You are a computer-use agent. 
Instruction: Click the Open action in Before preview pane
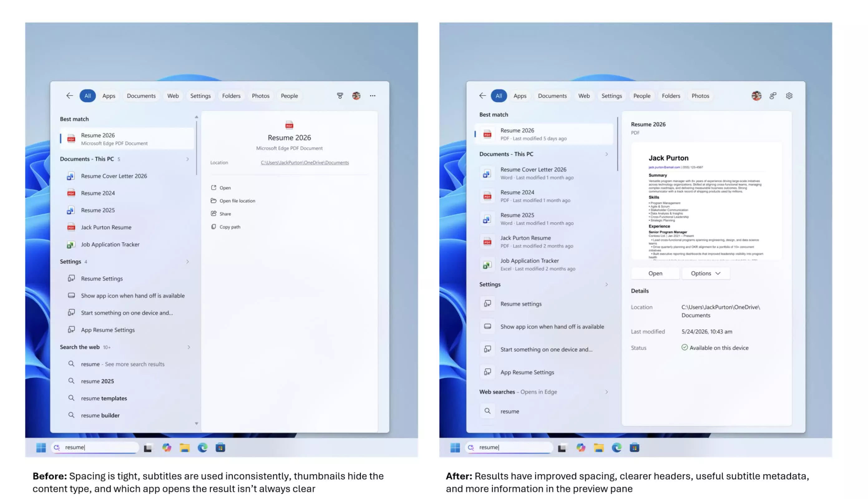(221, 187)
